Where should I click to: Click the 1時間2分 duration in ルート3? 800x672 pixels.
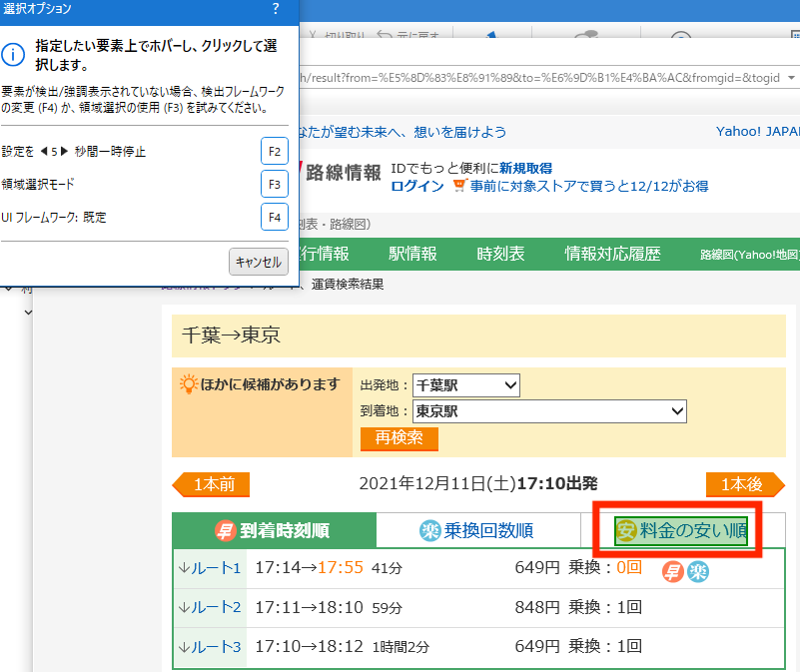pyautogui.click(x=401, y=647)
